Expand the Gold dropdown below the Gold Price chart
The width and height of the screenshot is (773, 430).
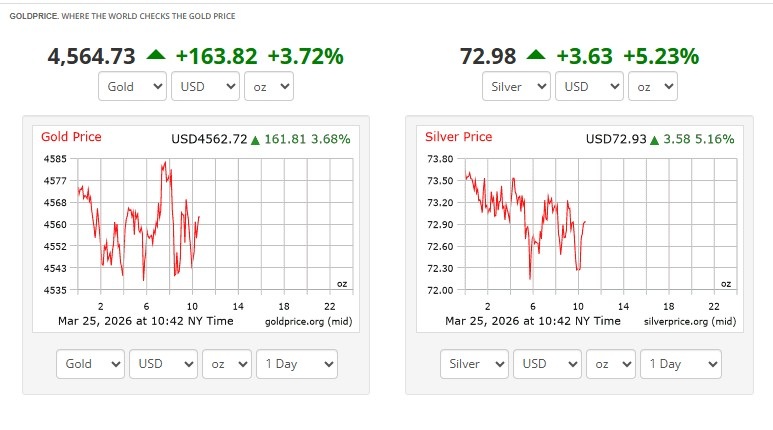[x=91, y=364]
